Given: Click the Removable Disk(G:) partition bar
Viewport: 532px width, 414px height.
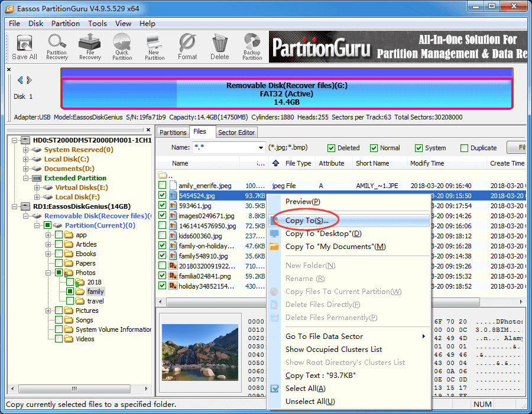Looking at the screenshot, I should 287,93.
